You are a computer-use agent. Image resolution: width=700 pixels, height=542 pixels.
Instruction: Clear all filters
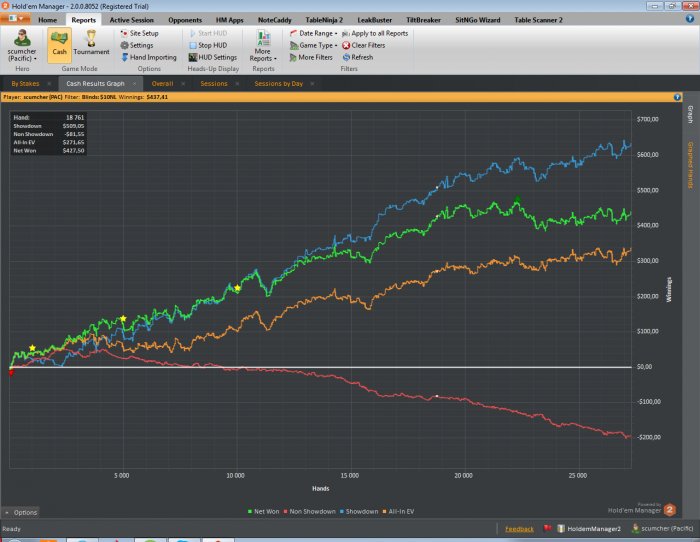363,45
